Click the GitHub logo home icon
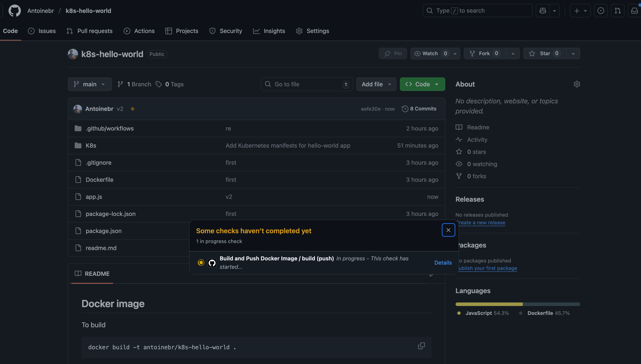The image size is (641, 364). click(x=15, y=11)
